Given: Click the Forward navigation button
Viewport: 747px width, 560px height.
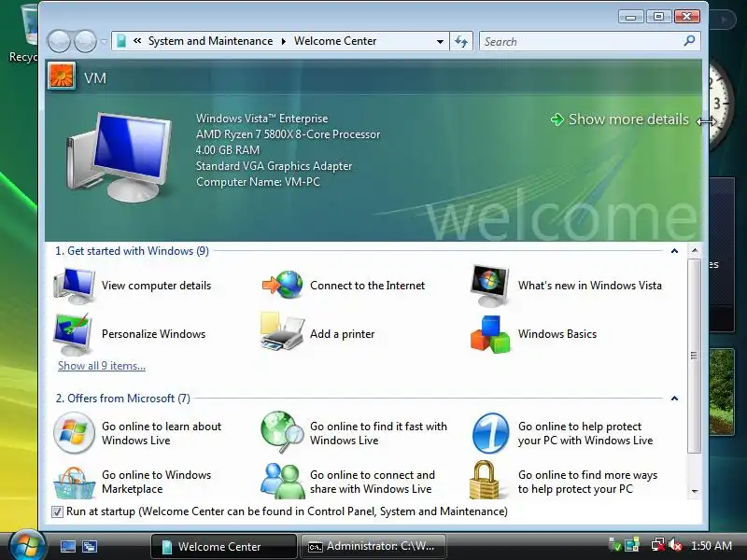Looking at the screenshot, I should coord(85,41).
